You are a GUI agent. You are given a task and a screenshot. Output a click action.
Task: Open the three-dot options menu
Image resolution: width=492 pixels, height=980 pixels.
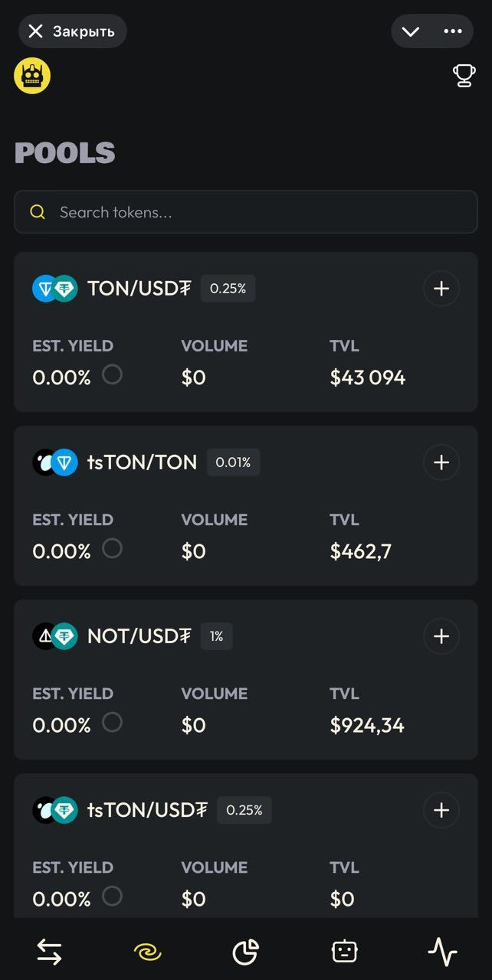452,31
